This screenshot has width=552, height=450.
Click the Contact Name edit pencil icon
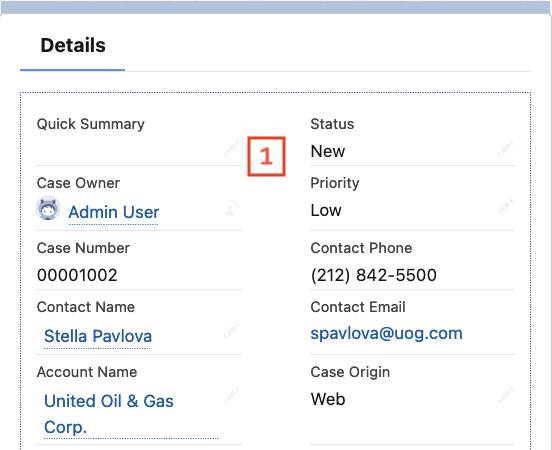coord(231,332)
